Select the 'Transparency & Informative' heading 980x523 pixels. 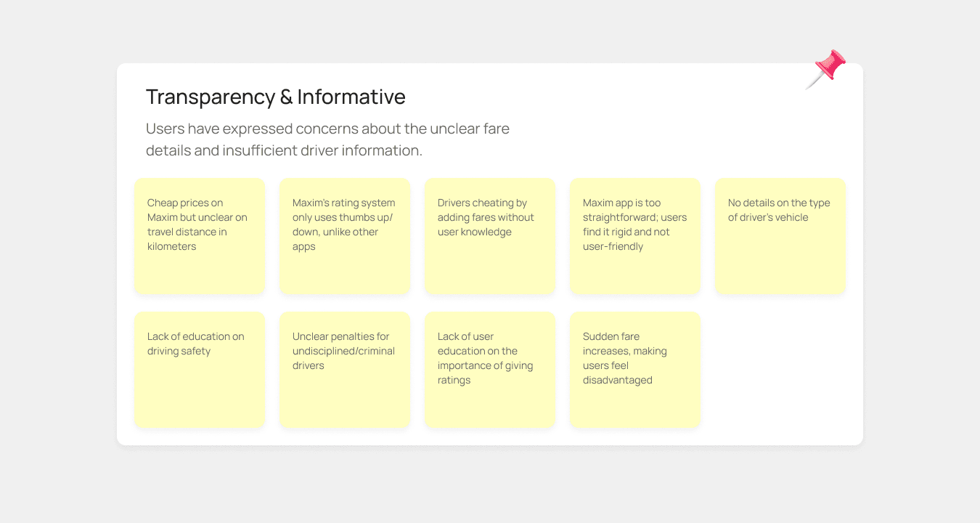tap(276, 97)
